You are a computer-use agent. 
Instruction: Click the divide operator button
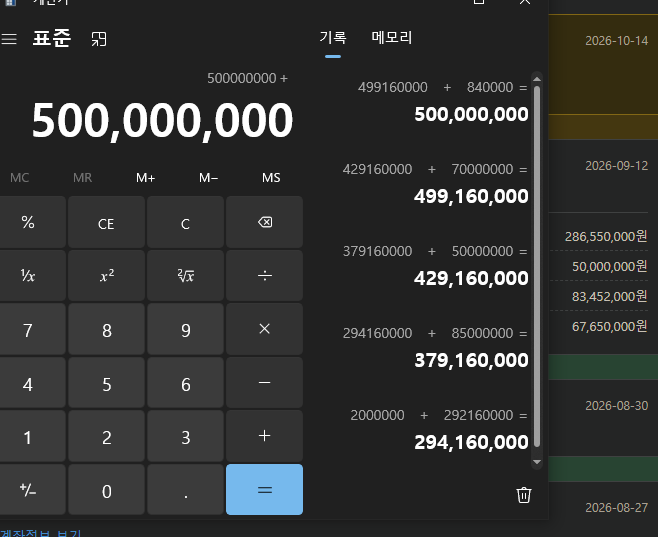(x=264, y=276)
